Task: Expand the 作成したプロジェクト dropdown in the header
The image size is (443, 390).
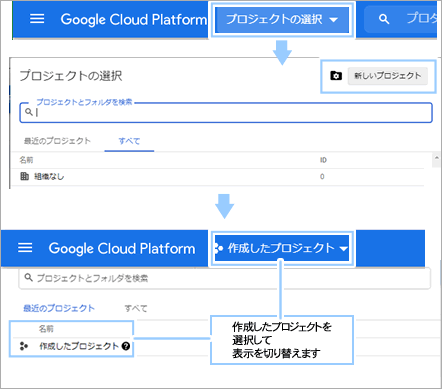Action: [x=282, y=248]
